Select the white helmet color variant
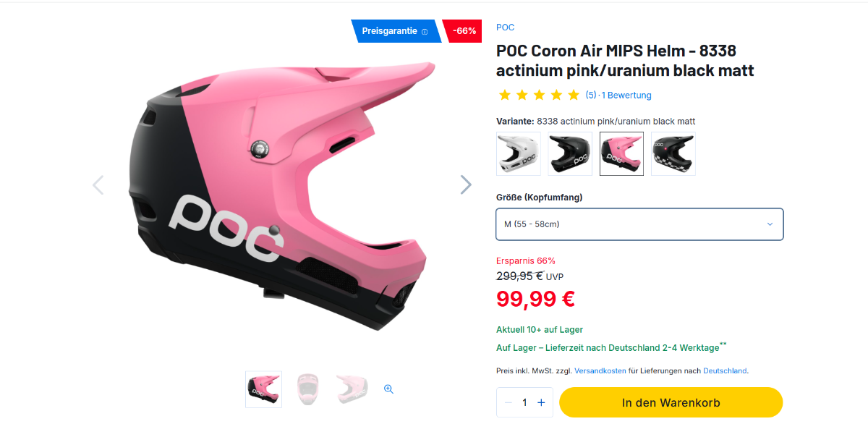Image resolution: width=868 pixels, height=424 pixels. tap(519, 153)
